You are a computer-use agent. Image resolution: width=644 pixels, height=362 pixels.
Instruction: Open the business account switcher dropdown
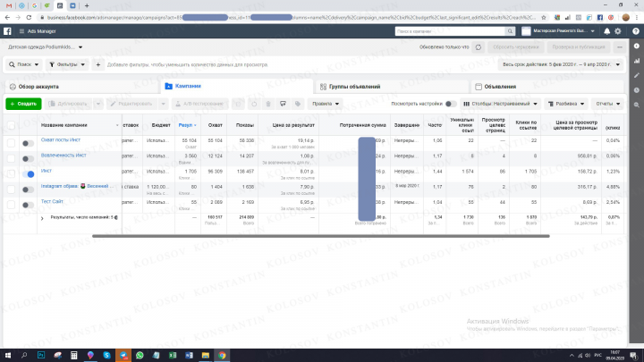point(558,31)
